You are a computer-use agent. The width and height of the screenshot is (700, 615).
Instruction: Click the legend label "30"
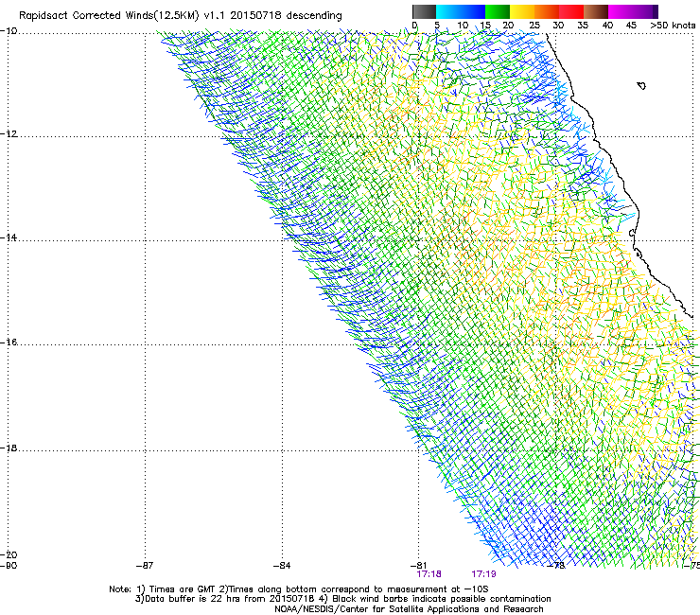[x=558, y=26]
